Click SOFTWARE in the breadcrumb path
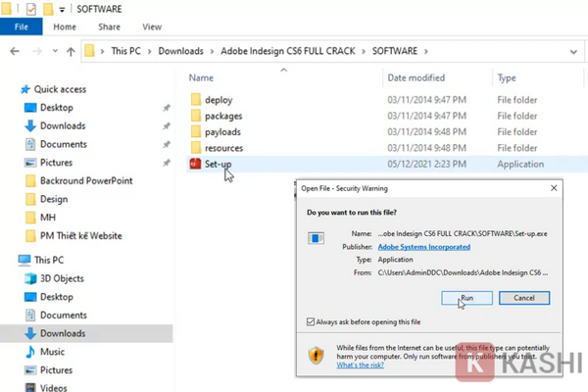 [x=395, y=51]
